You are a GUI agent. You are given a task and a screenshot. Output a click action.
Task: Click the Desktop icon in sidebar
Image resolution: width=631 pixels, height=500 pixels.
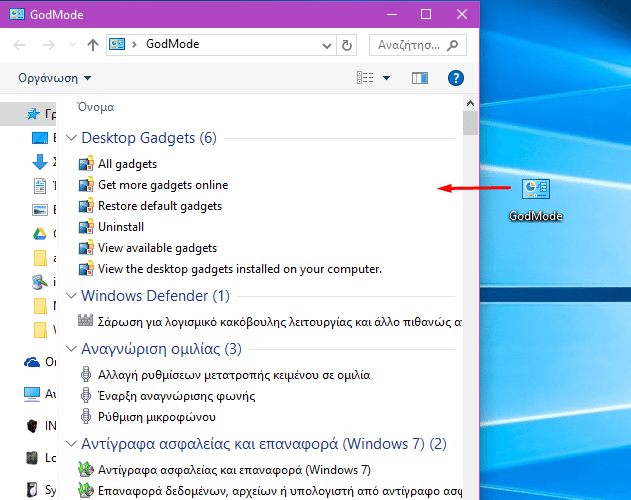pyautogui.click(x=40, y=138)
